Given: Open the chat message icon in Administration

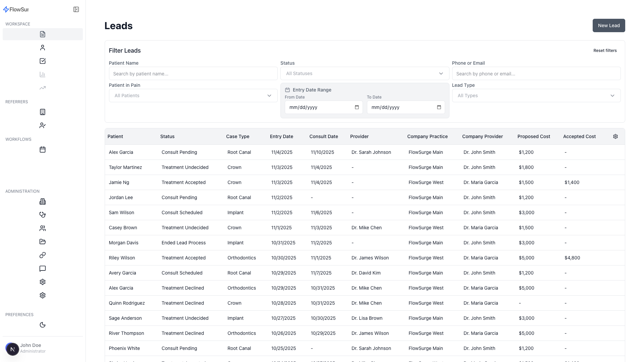Looking at the screenshot, I should [x=42, y=268].
